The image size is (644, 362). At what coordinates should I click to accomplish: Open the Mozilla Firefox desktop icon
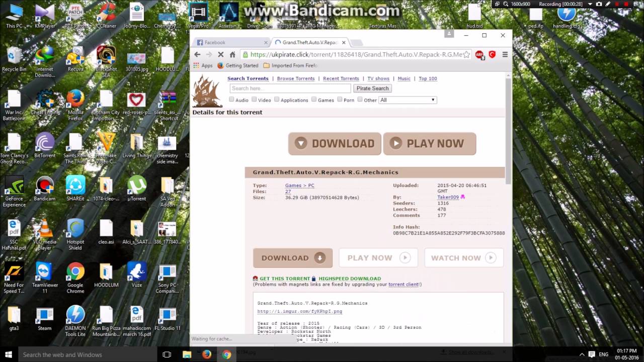[75, 105]
